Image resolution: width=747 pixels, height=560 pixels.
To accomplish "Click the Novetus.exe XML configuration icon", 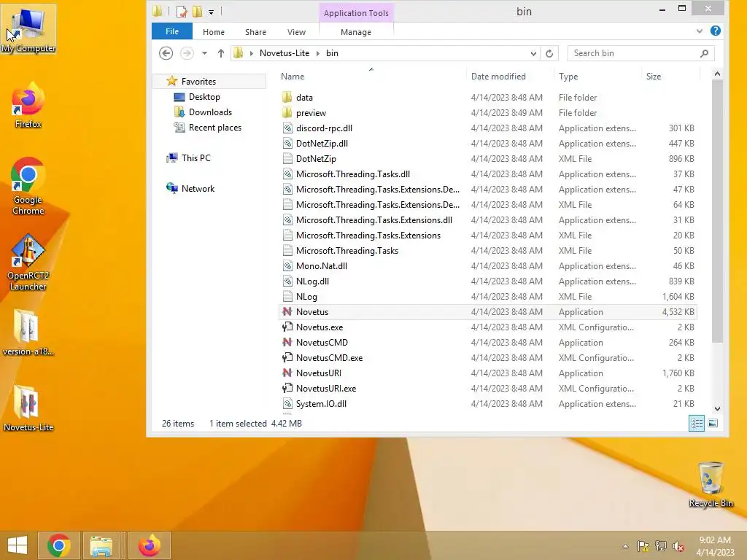I will (287, 327).
